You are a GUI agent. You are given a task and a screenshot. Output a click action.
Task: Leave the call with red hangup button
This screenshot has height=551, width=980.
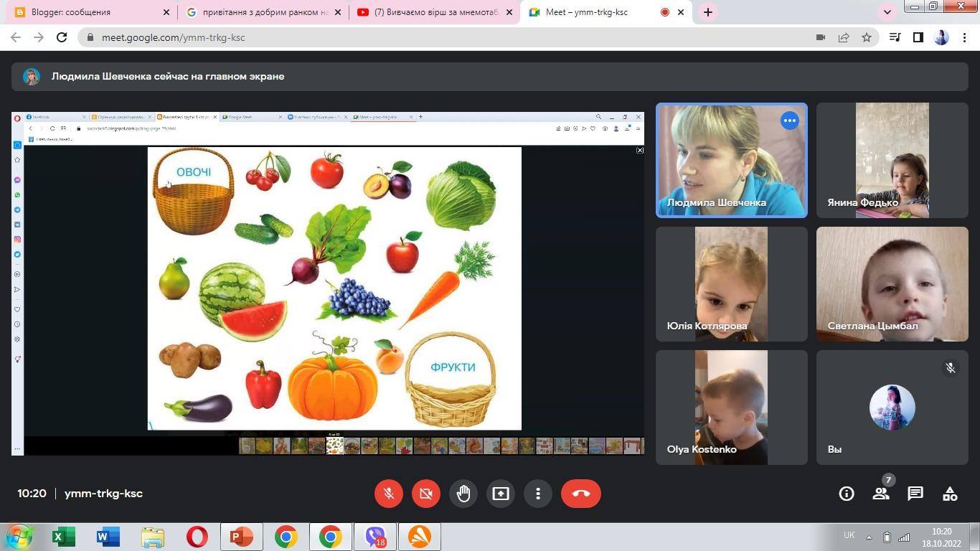[580, 494]
